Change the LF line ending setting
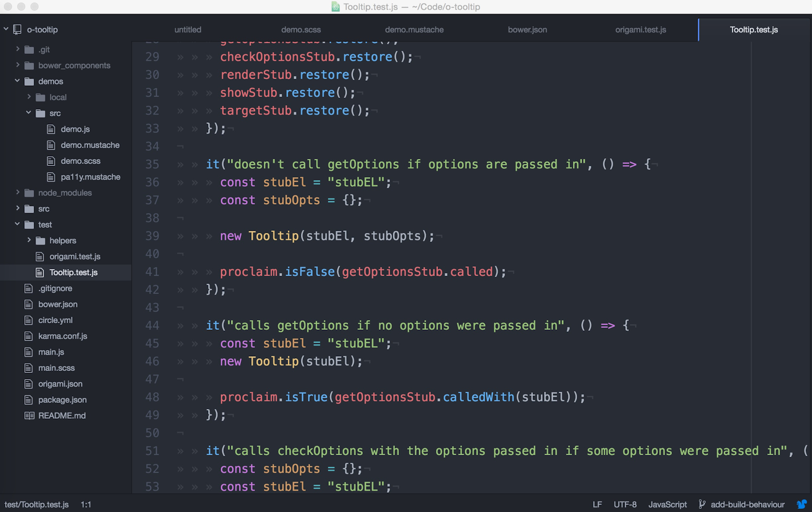The width and height of the screenshot is (812, 512). (597, 504)
